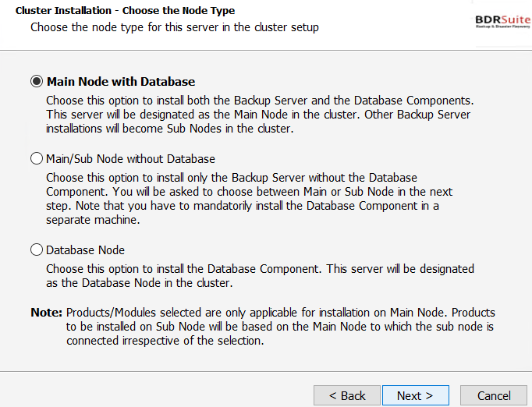Click the bold Note: label
Screen dimensions: 532x407
click(47, 313)
